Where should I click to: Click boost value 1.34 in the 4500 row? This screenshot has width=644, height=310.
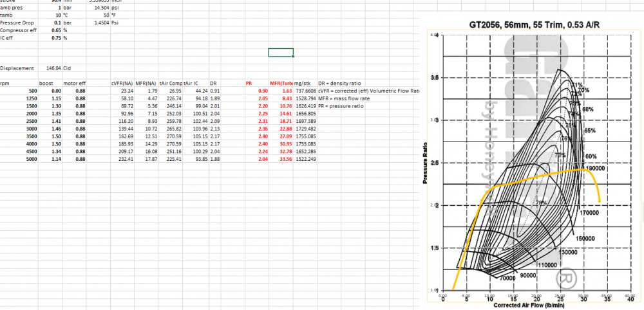click(50, 151)
